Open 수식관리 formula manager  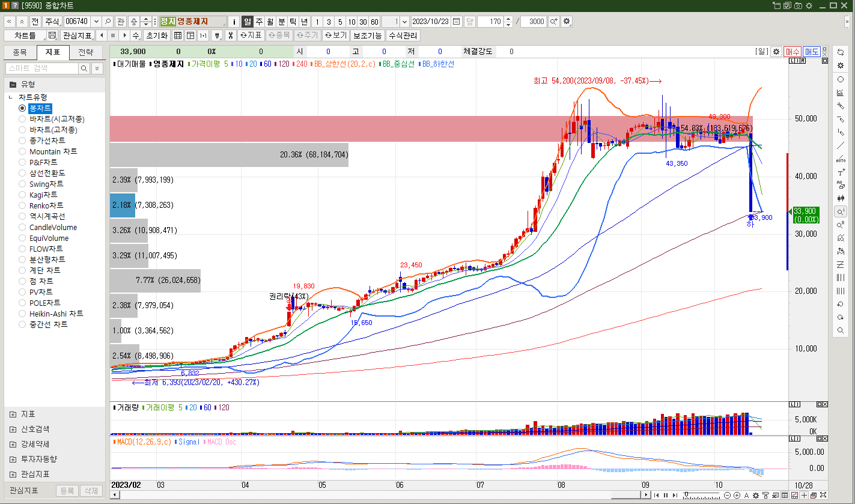403,35
